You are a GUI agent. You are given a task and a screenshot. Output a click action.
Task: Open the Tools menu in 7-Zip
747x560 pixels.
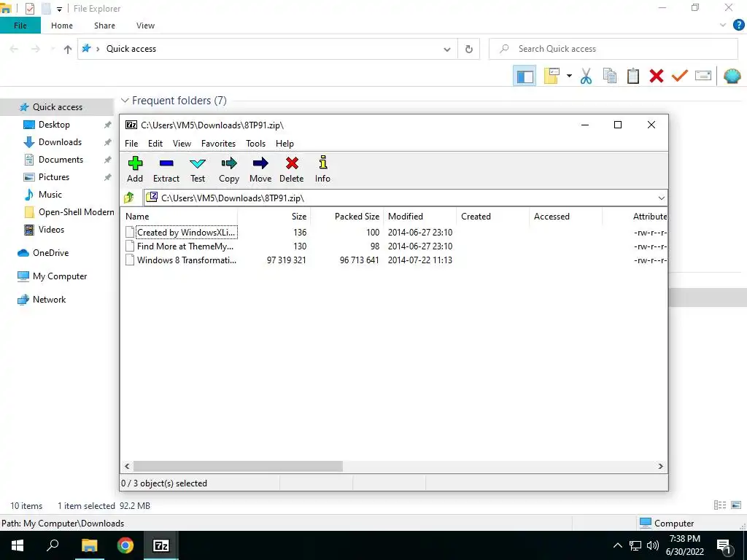[x=255, y=144]
